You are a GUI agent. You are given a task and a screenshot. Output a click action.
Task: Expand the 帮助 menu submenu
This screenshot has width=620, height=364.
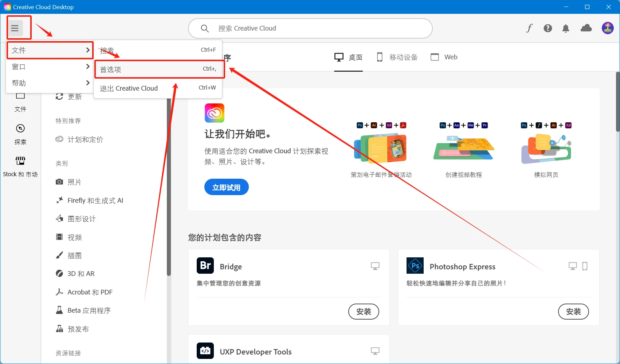[x=50, y=83]
